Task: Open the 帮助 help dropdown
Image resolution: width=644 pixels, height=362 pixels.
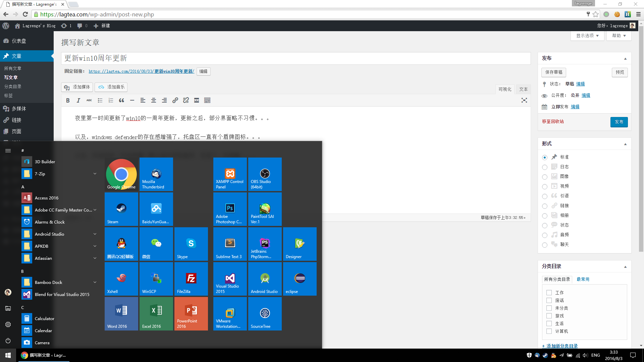Action: [x=619, y=36]
